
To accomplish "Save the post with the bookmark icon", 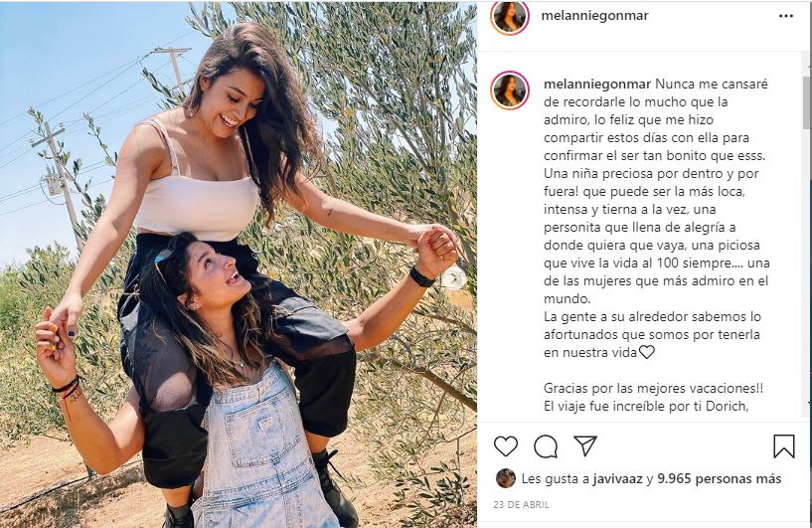I will click(784, 446).
